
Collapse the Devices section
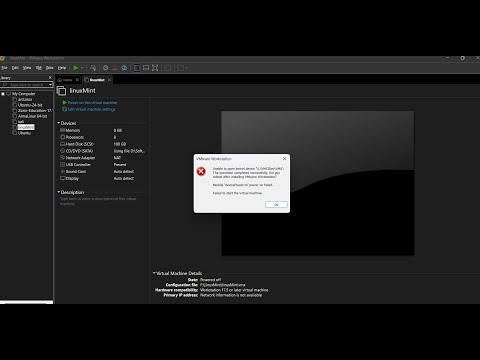59,123
